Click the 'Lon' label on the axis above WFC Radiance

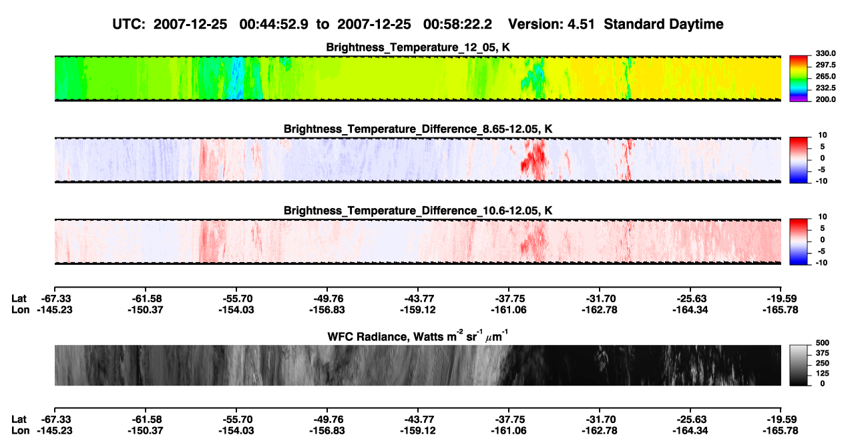point(19,310)
